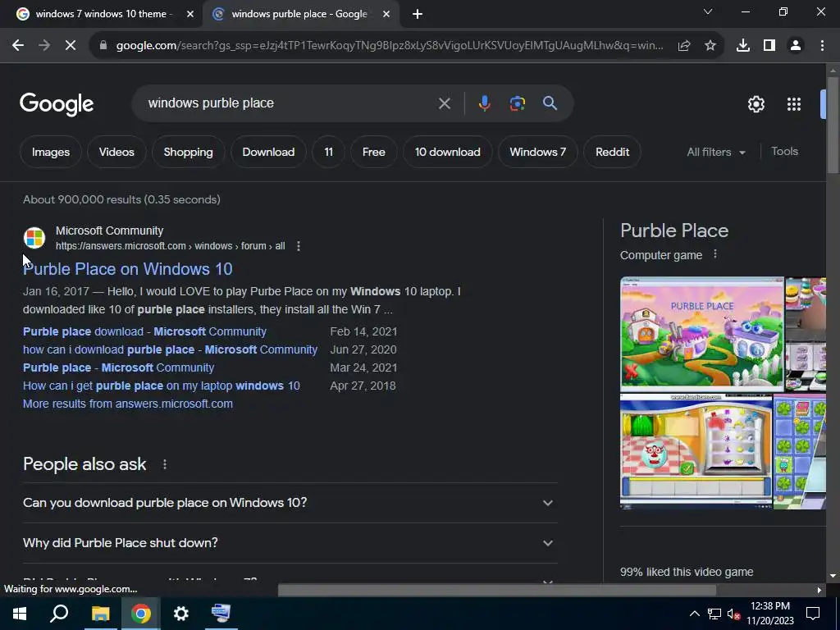Open the taskbar clock showing 12:38 PM
Viewport: 840px width, 630px height.
click(769, 614)
